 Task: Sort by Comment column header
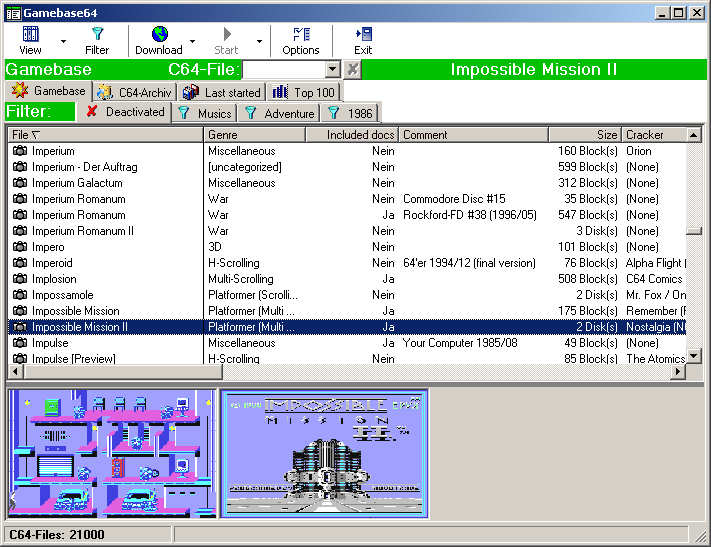(x=474, y=135)
